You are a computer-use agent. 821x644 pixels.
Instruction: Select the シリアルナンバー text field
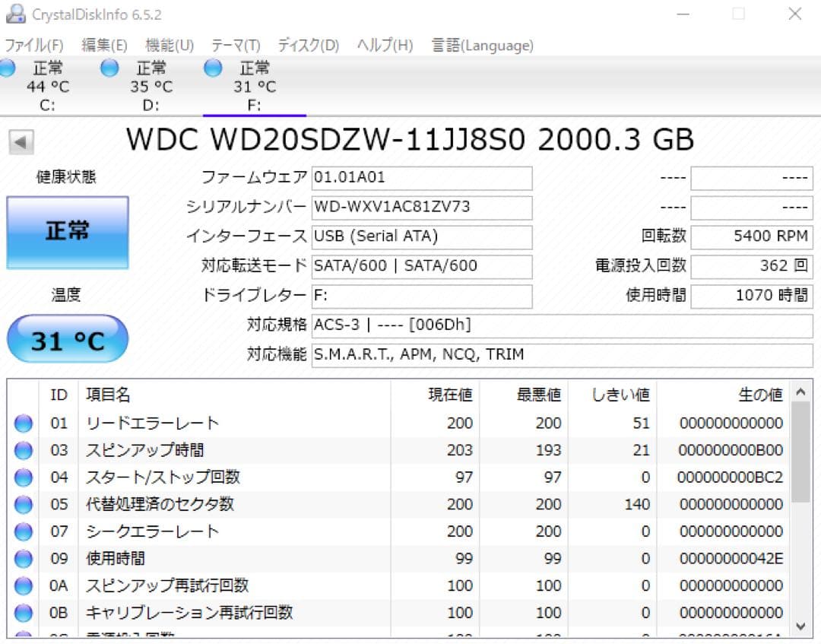(422, 207)
